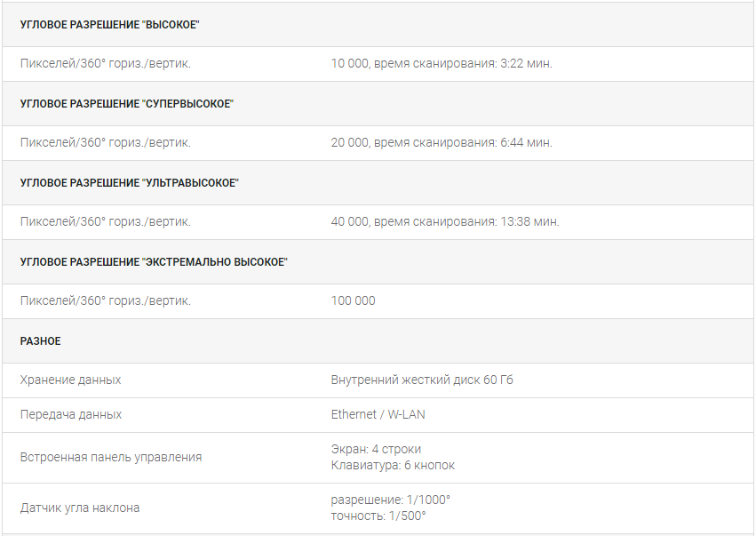Select the 'разрешение: 1/1000°' text

391,500
